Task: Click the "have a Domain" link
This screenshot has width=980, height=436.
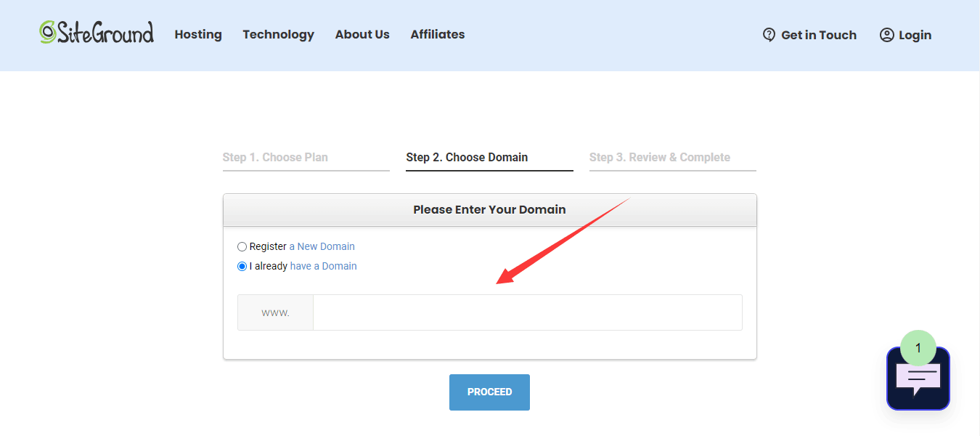Action: coord(323,267)
